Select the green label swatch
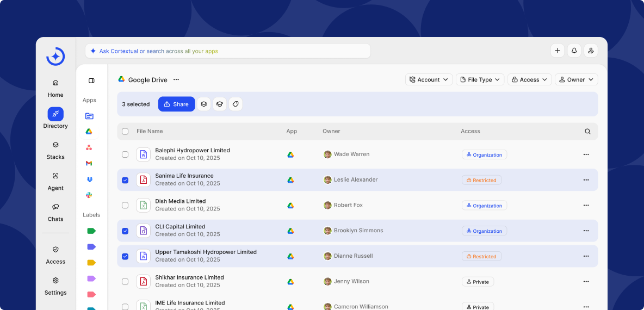Viewport: 644px width, 310px height. pos(91,231)
